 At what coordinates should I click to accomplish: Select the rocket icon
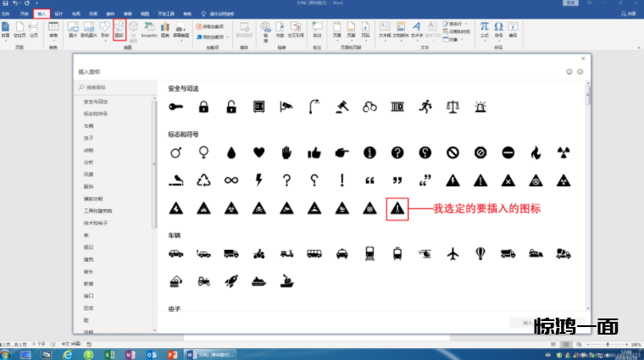pos(230,280)
